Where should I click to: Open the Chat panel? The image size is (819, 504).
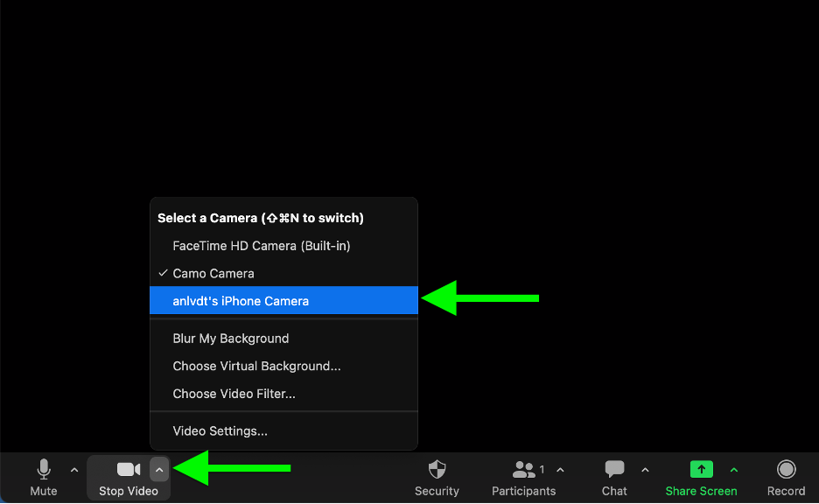click(614, 478)
